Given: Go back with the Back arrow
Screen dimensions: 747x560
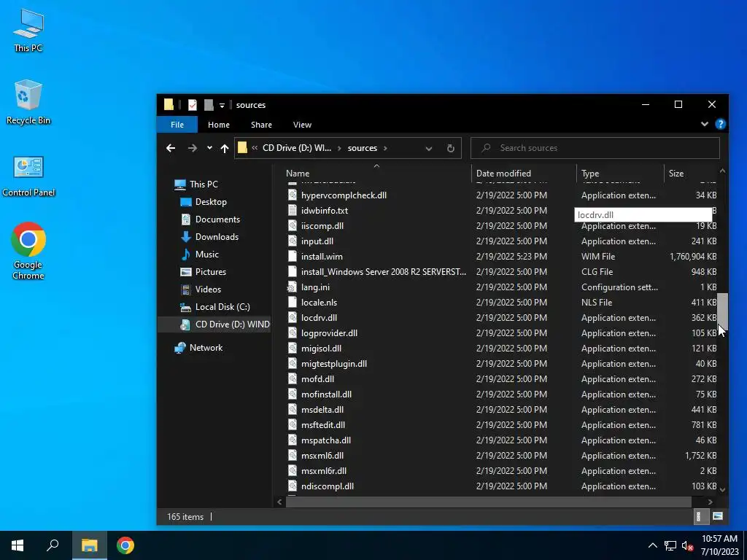Looking at the screenshot, I should 171,148.
